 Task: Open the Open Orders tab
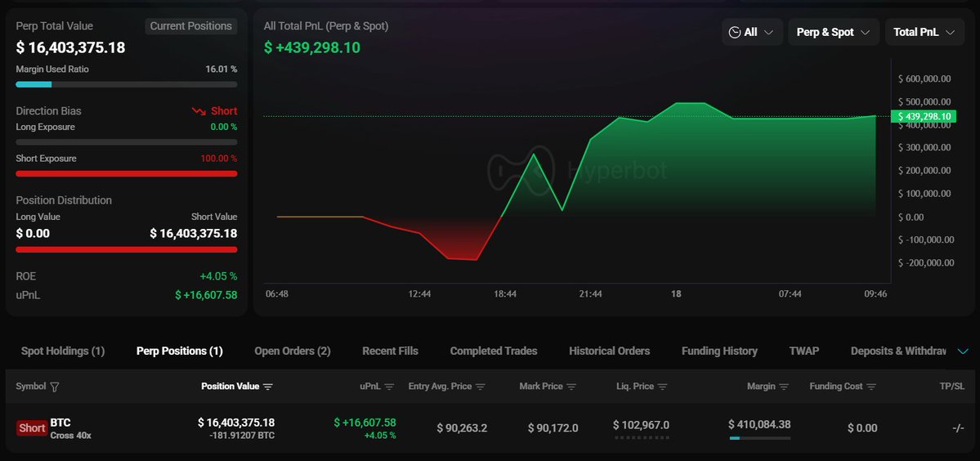pyautogui.click(x=293, y=351)
